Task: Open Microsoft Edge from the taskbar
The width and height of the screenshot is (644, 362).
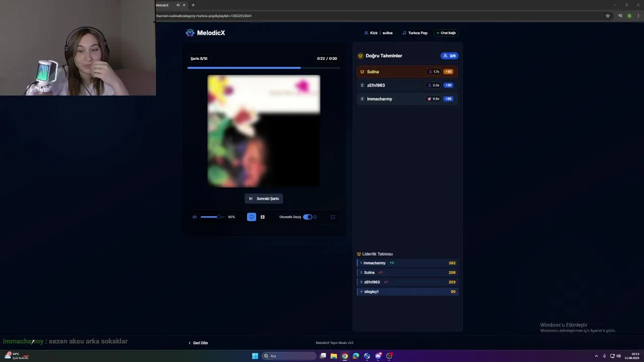Action: tap(356, 356)
